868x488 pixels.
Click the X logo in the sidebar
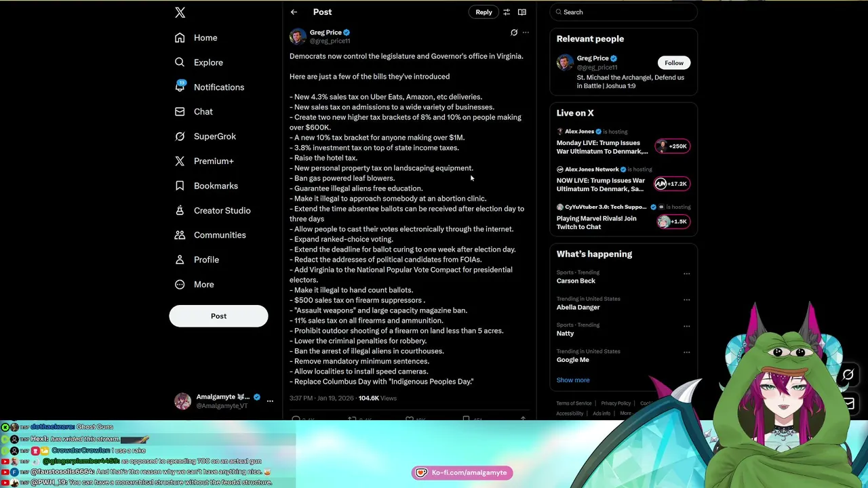(180, 12)
